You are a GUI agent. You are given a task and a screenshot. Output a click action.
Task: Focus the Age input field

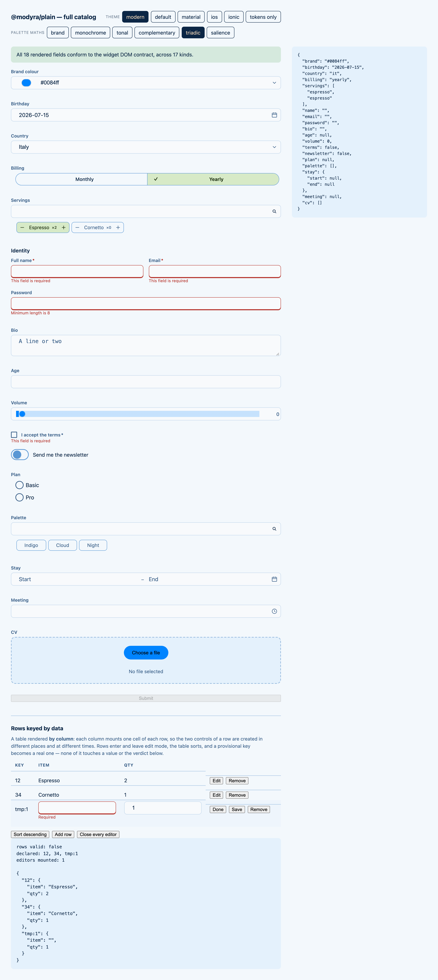tap(146, 382)
